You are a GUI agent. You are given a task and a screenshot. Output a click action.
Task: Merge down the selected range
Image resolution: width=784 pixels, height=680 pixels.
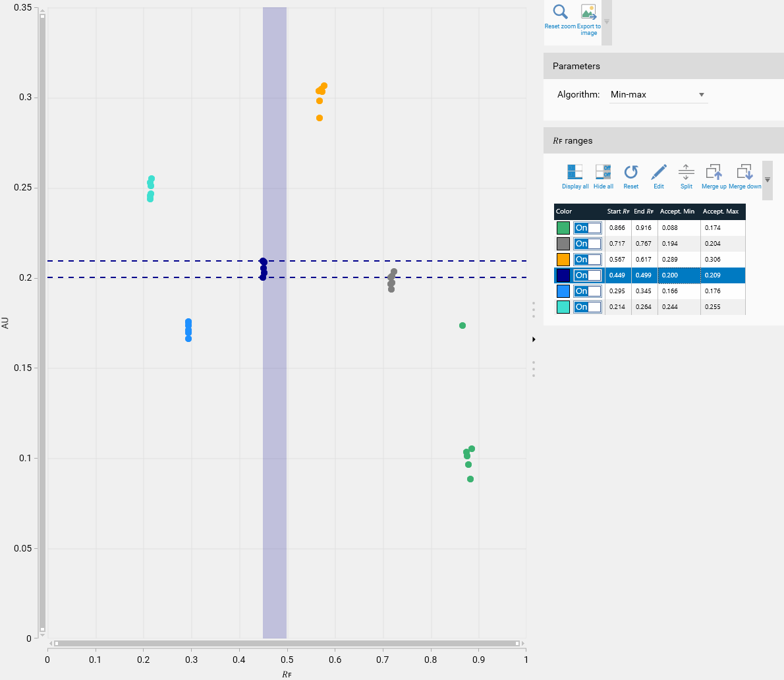(x=744, y=173)
